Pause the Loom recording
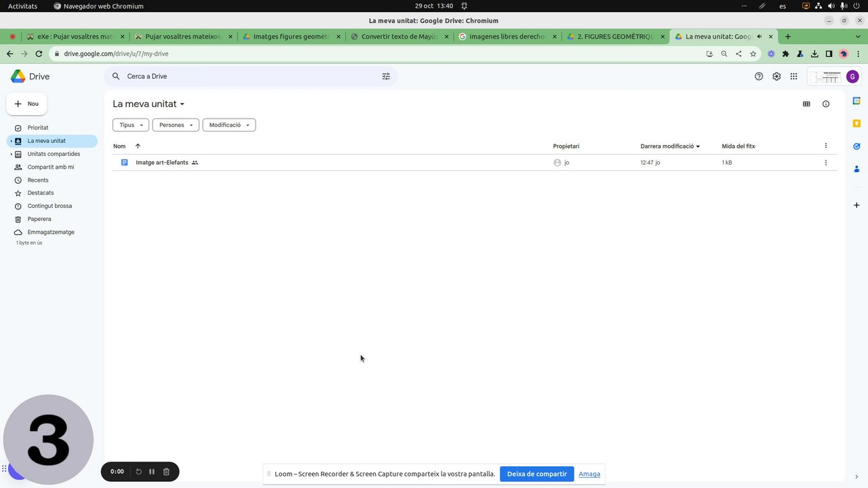This screenshot has width=868, height=488. pyautogui.click(x=152, y=472)
